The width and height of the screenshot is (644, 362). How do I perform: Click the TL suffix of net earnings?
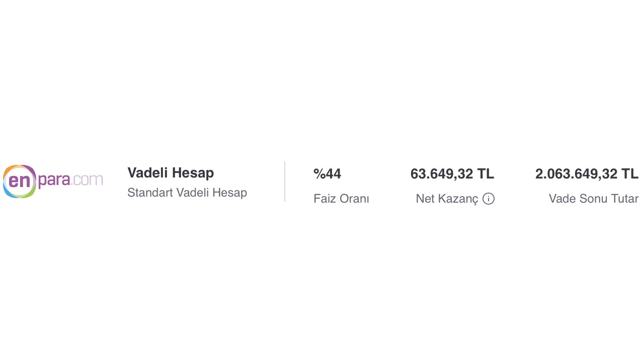click(x=486, y=174)
